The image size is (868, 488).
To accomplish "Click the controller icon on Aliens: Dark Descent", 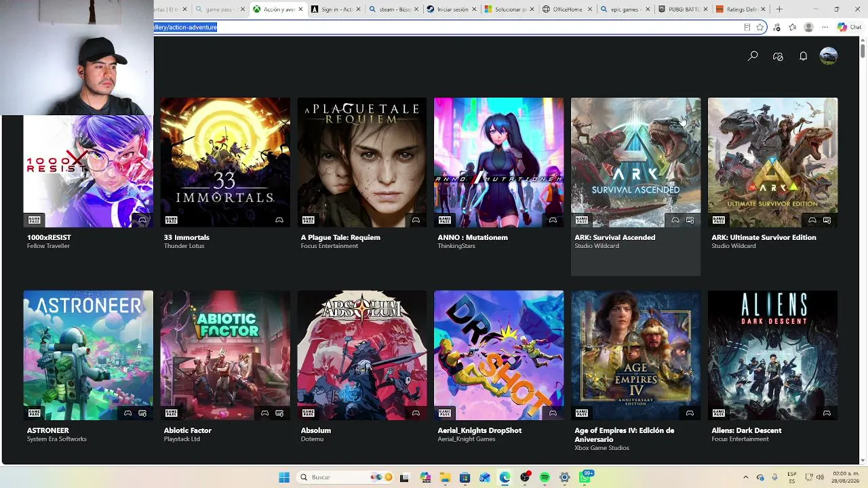I will pyautogui.click(x=827, y=413).
